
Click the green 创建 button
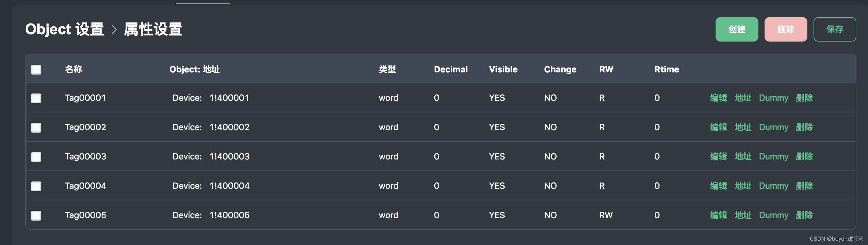click(x=737, y=29)
